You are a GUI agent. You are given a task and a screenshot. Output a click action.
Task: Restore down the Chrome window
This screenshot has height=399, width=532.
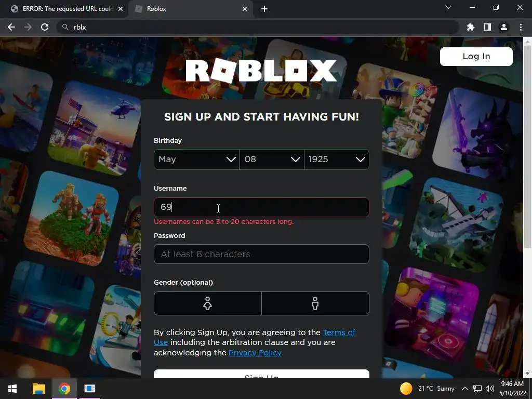496,7
